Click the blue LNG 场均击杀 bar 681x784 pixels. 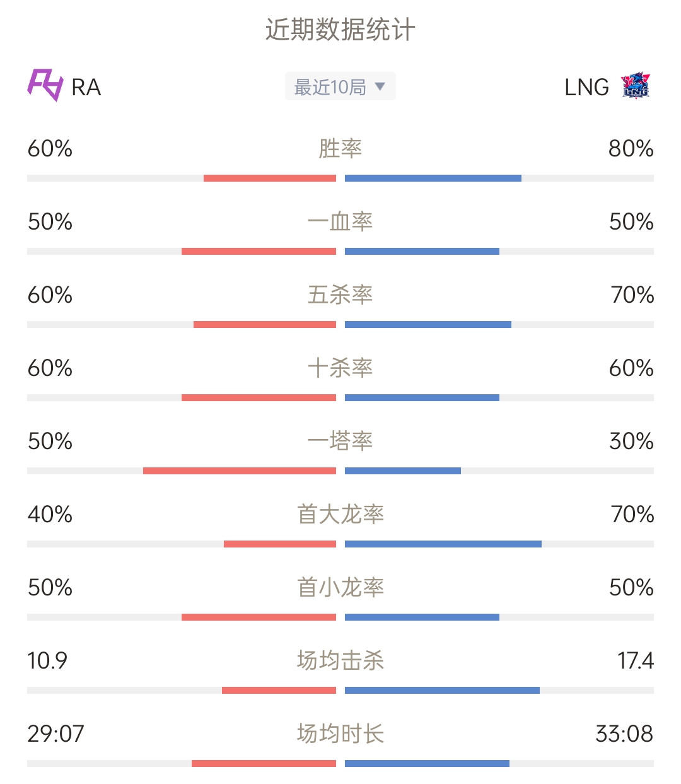click(x=442, y=691)
